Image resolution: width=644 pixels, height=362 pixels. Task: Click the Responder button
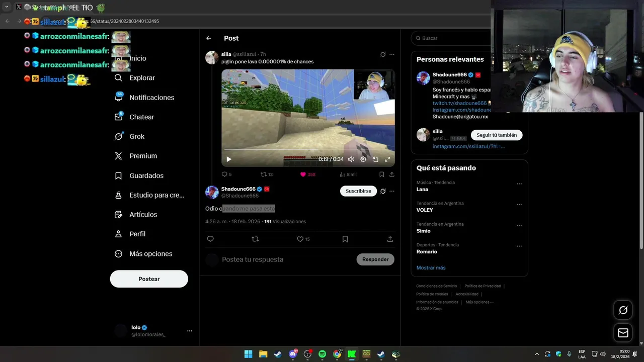(375, 259)
